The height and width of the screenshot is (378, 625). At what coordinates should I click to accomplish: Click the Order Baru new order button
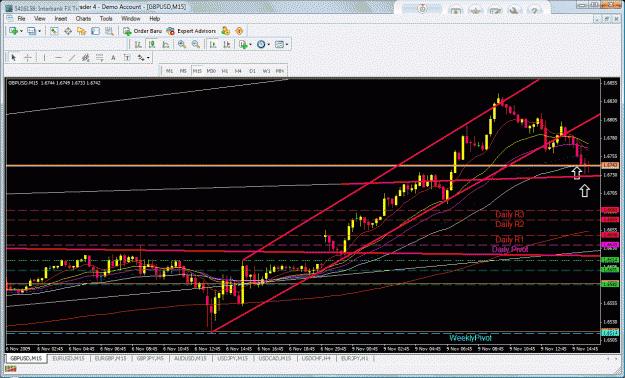[x=142, y=31]
